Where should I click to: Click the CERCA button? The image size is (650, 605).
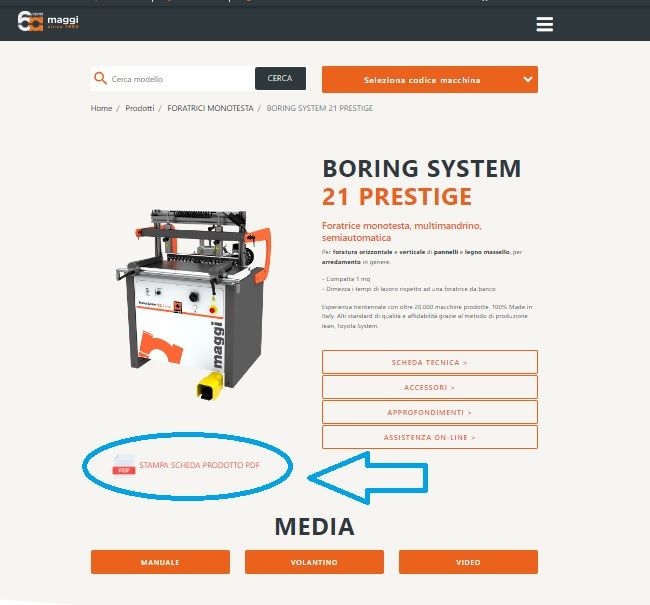(x=280, y=78)
